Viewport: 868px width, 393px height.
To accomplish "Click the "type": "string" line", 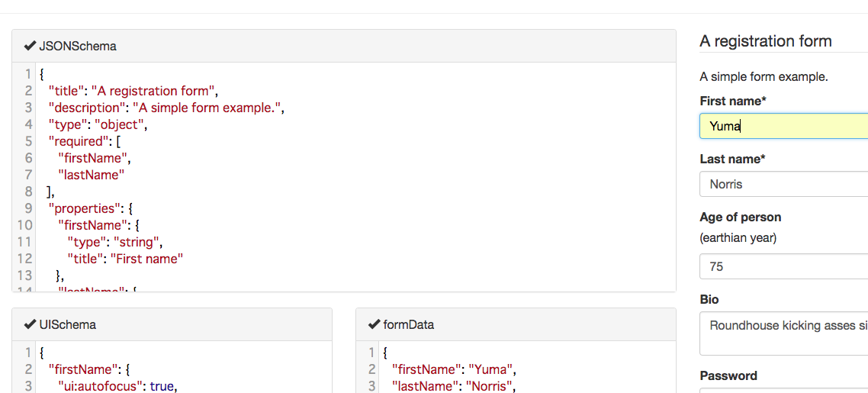I will [116, 242].
